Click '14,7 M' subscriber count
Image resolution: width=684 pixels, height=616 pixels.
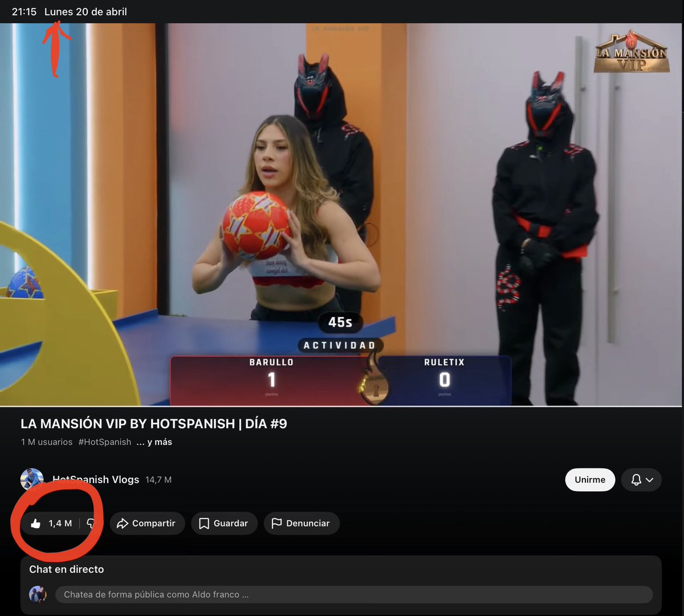[x=158, y=480]
